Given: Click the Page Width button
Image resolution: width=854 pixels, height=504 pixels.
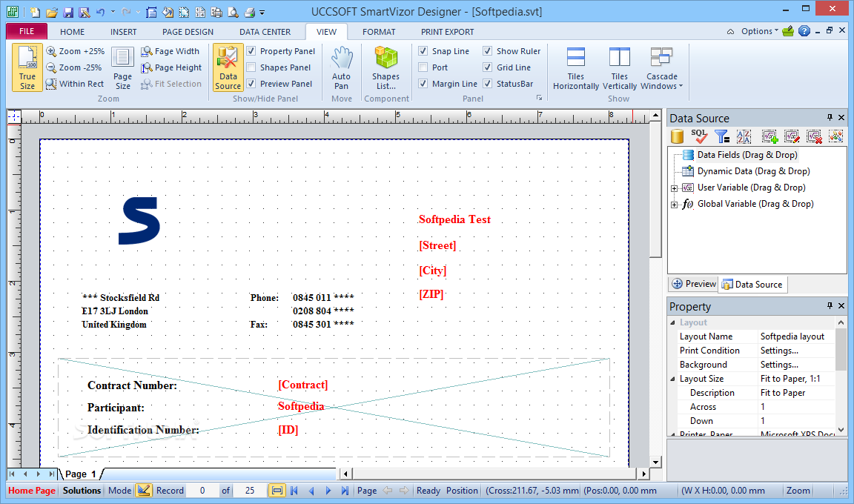Looking at the screenshot, I should coord(170,51).
